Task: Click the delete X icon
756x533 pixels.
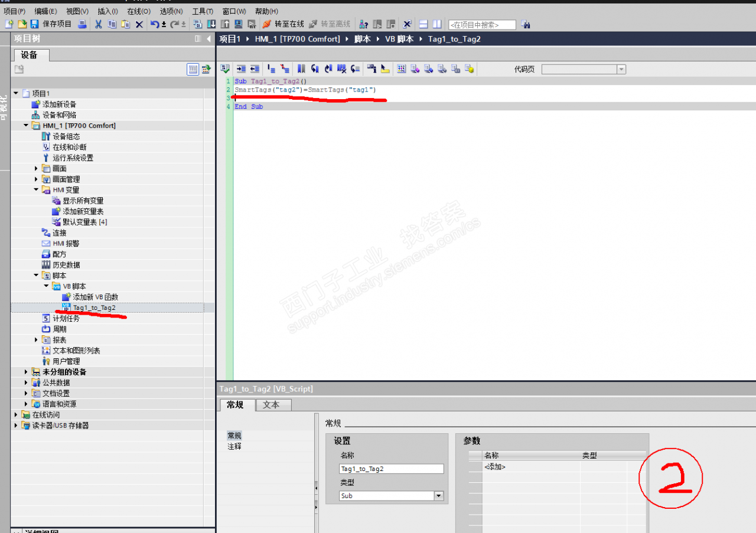Action: pos(139,24)
